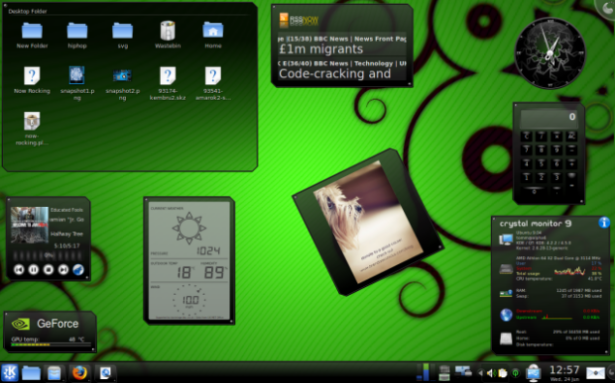Open the network monitors icon in panel
The height and width of the screenshot is (383, 615).
[x=463, y=371]
